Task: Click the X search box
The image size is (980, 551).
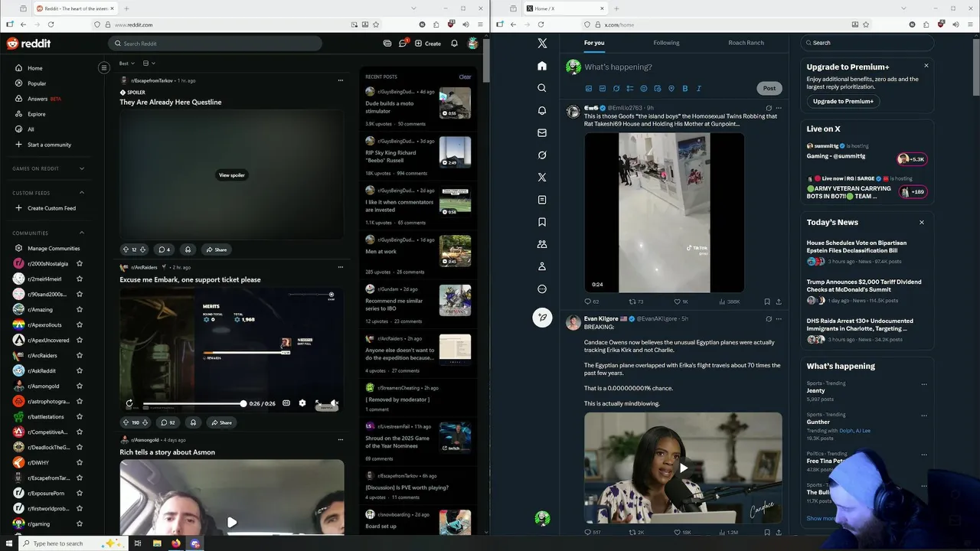Action: point(867,43)
